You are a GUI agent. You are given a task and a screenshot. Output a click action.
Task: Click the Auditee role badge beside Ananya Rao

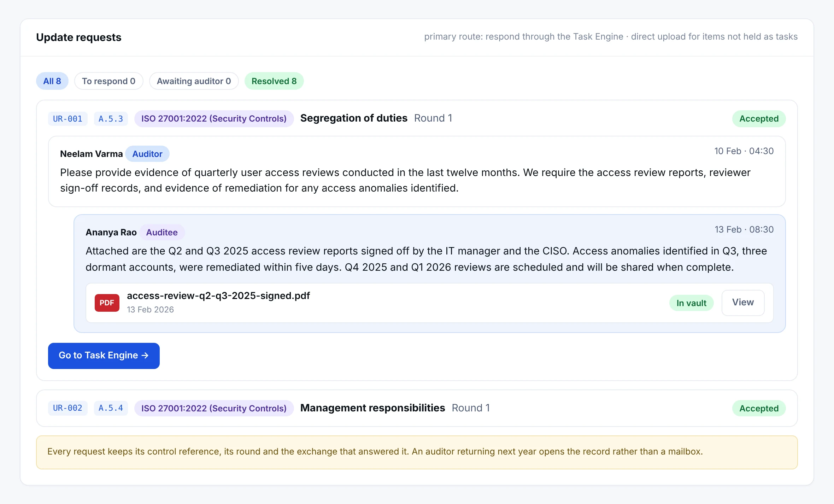point(162,232)
